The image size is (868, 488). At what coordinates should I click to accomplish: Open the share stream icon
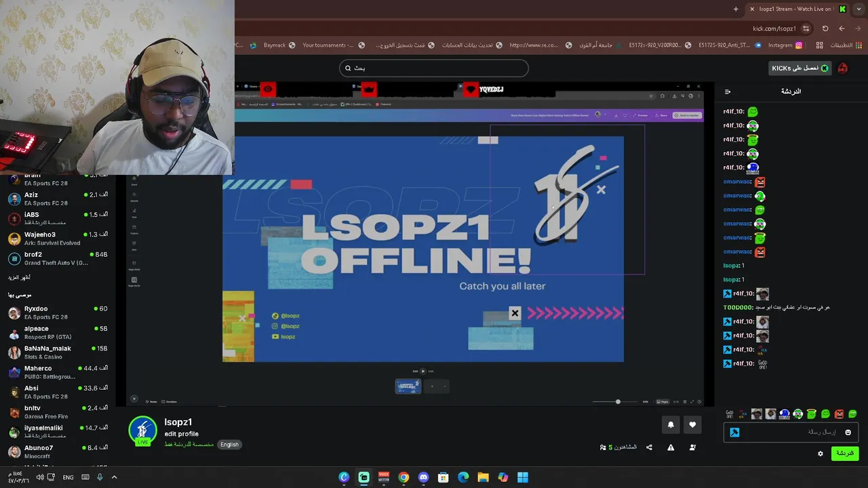[x=649, y=447]
